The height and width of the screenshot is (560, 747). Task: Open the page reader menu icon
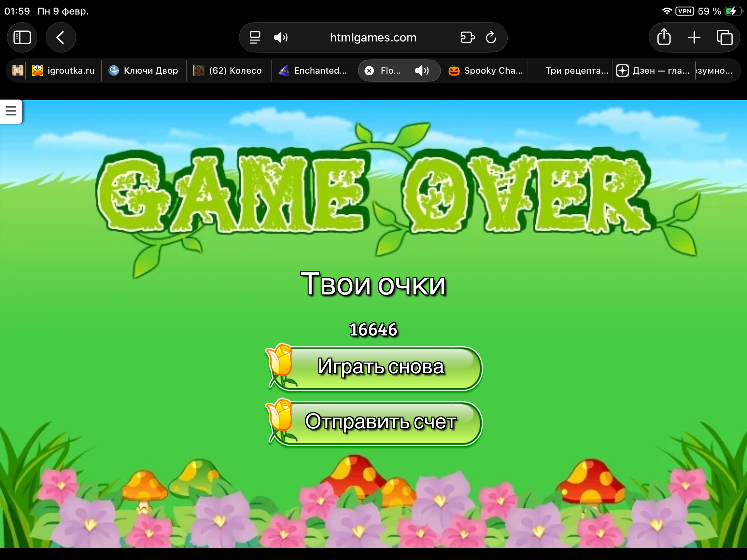click(255, 37)
